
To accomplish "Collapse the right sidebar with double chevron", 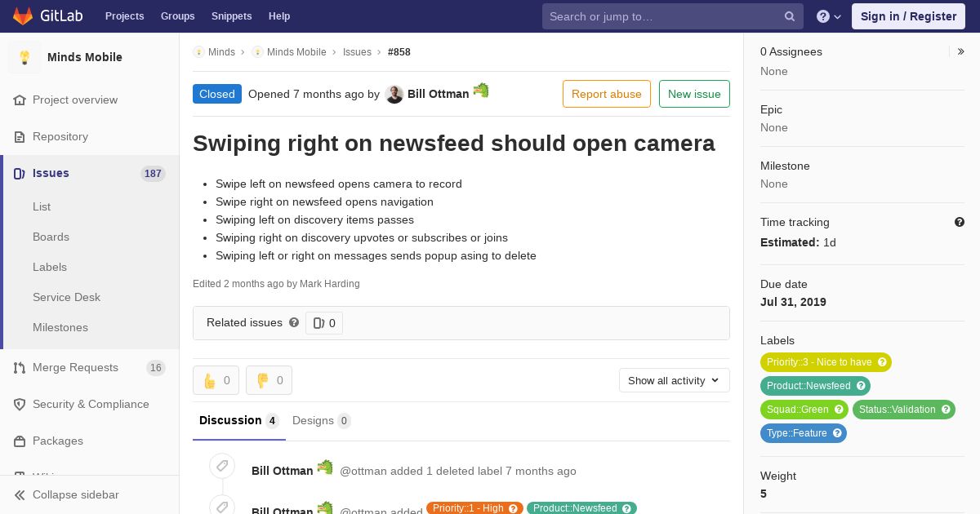I will (x=961, y=51).
